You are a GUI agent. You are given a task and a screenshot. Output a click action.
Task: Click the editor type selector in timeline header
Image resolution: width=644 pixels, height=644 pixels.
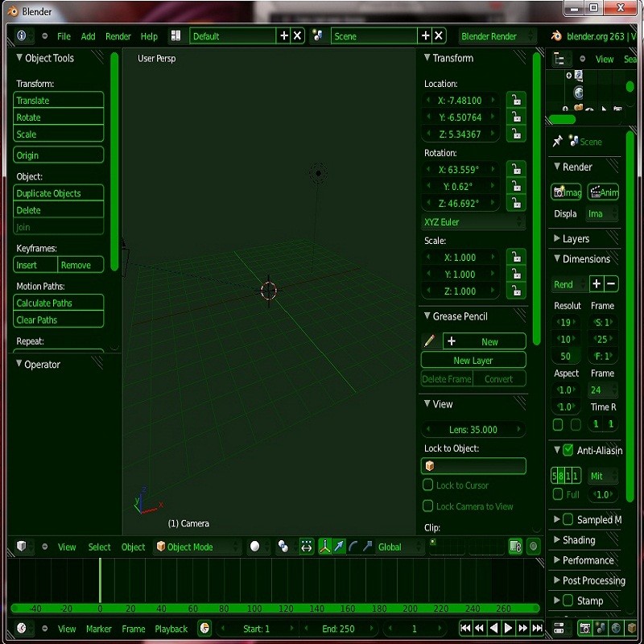[x=21, y=629]
